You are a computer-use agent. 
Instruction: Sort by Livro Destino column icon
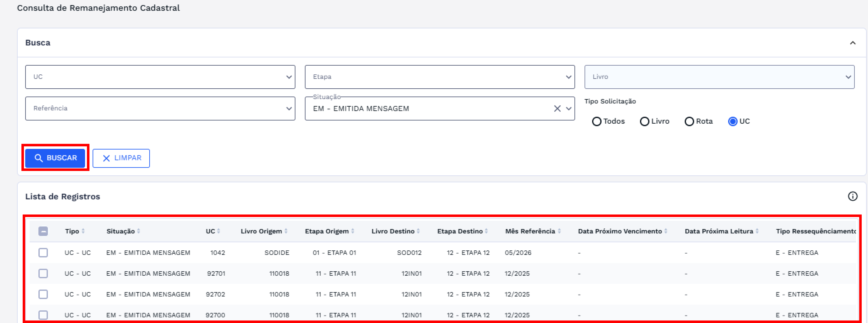click(418, 231)
